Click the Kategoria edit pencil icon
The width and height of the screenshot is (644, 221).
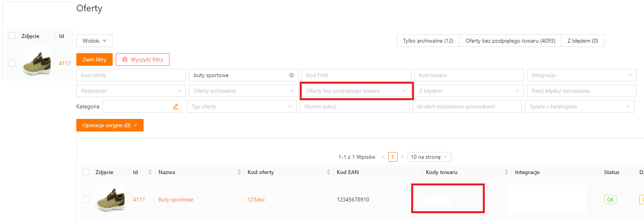176,106
